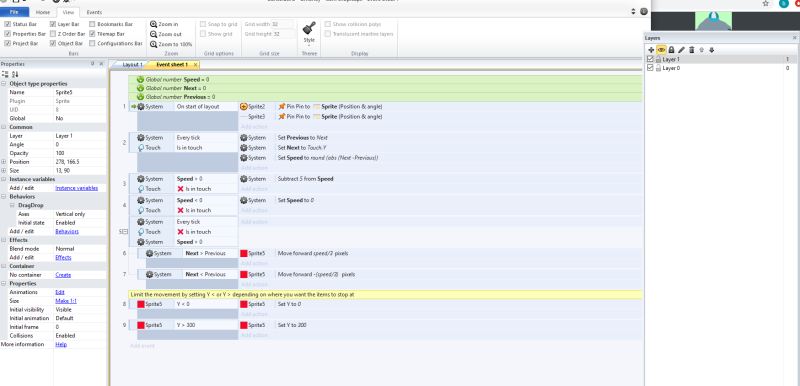Uncheck the Project Bar checkbox

pos(8,43)
